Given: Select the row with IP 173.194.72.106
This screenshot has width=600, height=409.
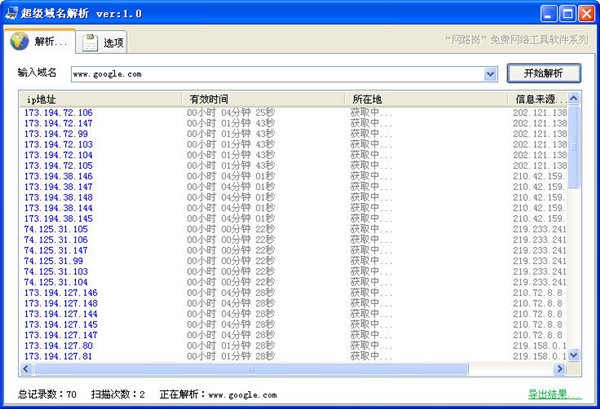Looking at the screenshot, I should [58, 113].
